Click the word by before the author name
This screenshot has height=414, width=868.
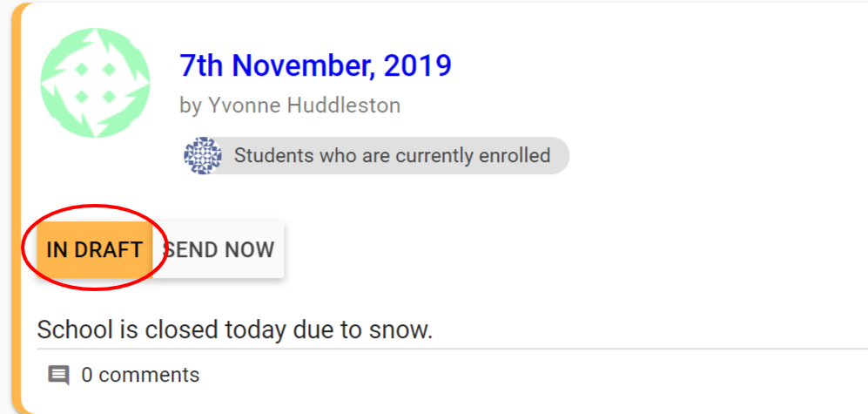(191, 105)
